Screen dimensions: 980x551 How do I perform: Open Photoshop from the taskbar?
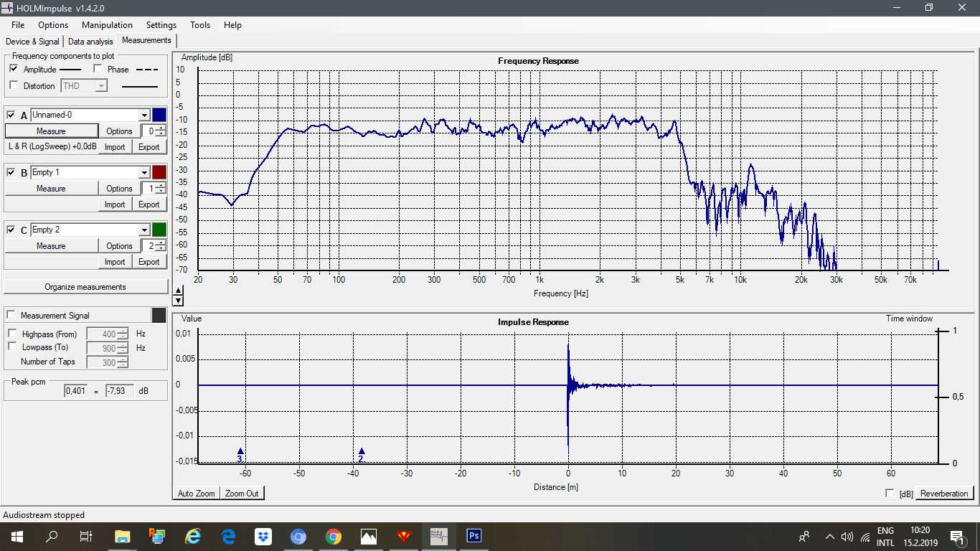point(473,536)
